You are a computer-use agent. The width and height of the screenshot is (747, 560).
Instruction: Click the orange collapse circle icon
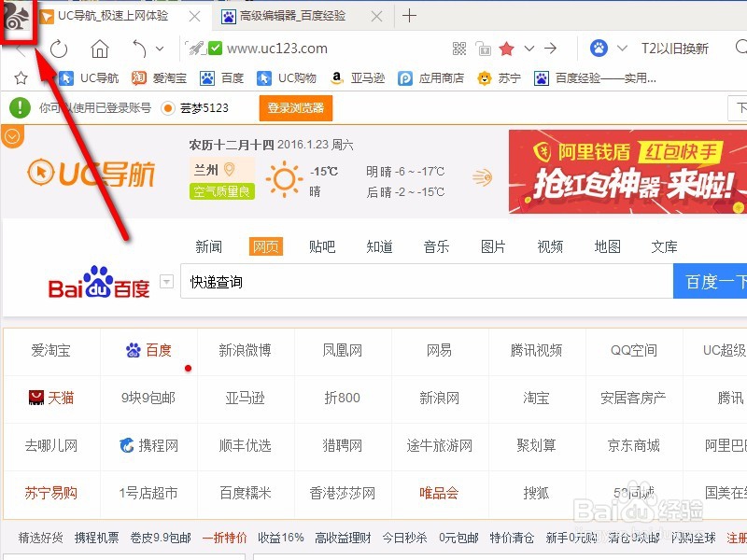pos(12,136)
